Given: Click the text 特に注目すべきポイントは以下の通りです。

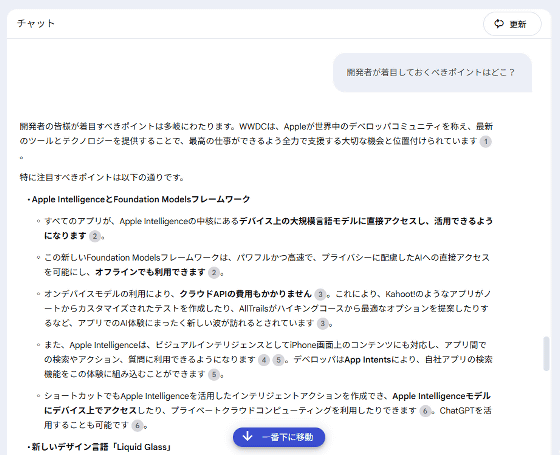Looking at the screenshot, I should (102, 177).
